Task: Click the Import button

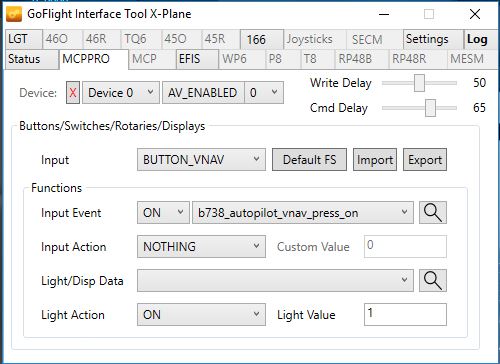Action: (x=375, y=160)
